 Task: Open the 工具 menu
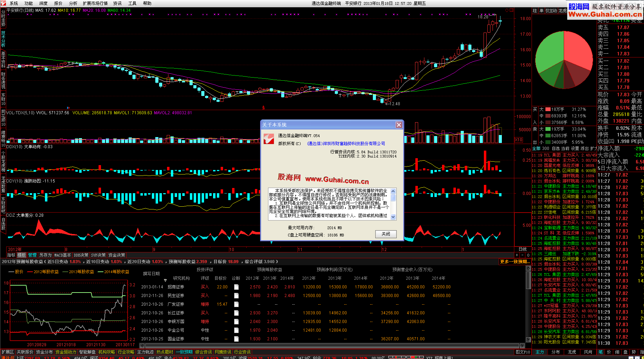[x=132, y=3]
